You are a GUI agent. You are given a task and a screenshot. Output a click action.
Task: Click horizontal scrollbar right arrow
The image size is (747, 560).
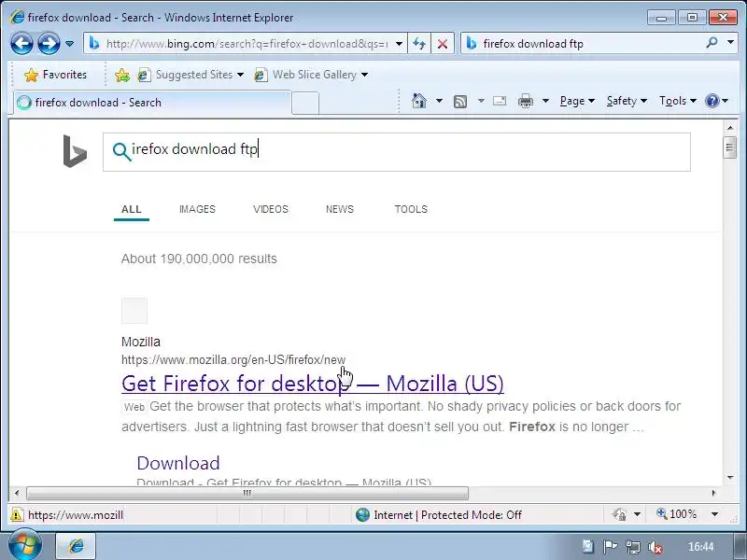click(x=713, y=494)
